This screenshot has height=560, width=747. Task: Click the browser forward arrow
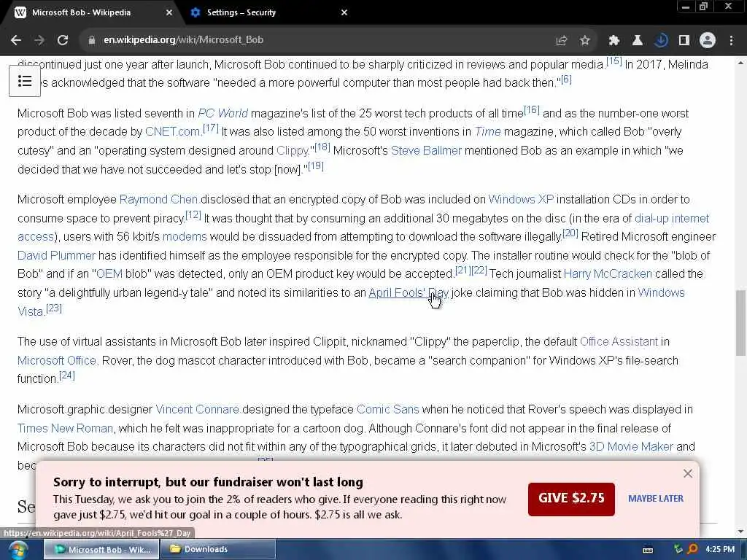[x=39, y=40]
